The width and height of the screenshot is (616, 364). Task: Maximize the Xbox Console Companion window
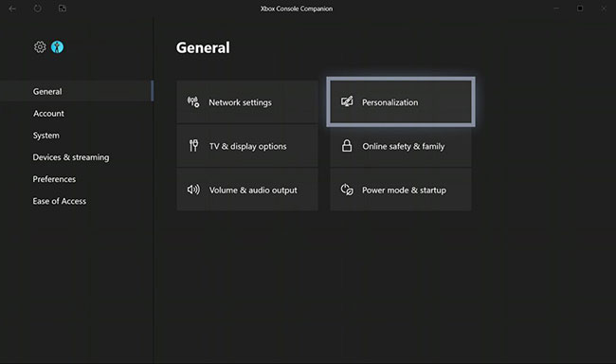tap(580, 9)
